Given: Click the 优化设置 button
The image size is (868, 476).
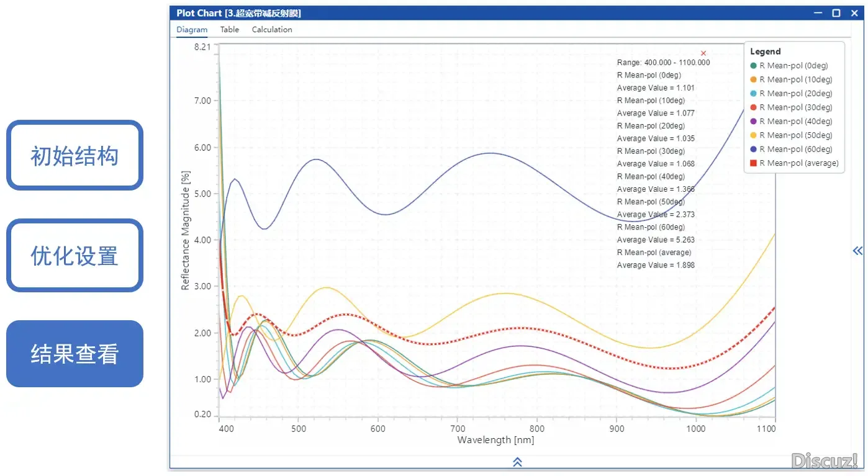Looking at the screenshot, I should 75,255.
